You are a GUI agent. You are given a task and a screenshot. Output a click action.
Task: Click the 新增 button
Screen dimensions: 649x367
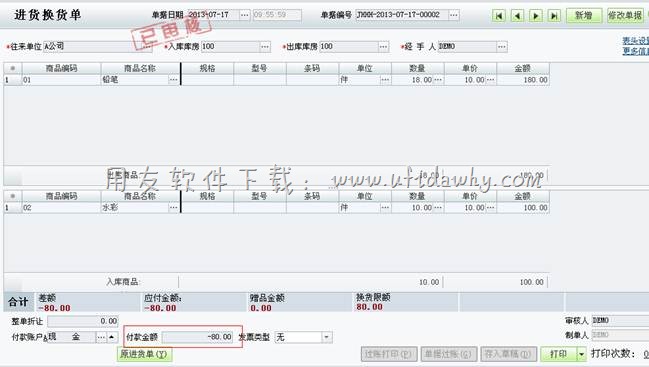click(584, 16)
